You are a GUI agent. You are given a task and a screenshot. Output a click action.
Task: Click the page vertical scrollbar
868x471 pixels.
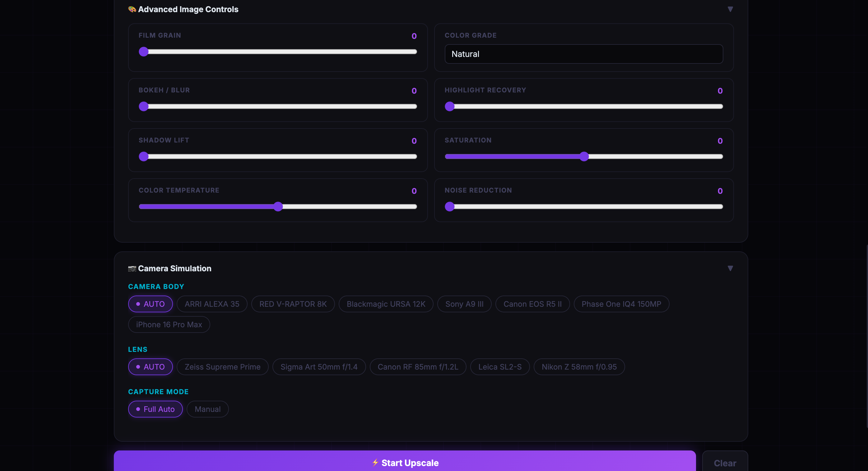coord(867,336)
